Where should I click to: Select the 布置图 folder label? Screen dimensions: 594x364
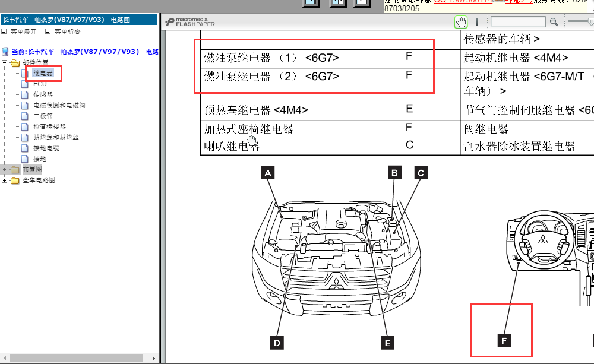click(32, 169)
